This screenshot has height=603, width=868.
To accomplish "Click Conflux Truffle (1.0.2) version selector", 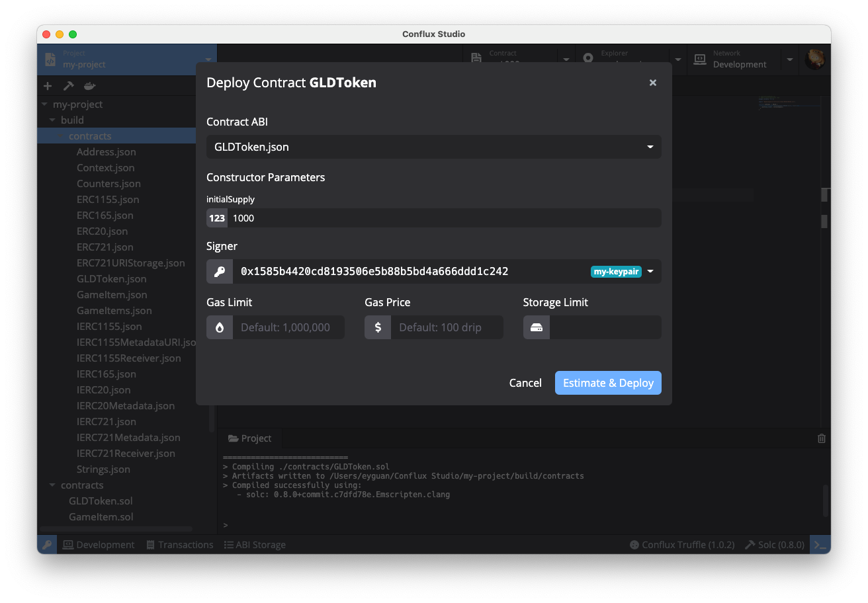I will (x=682, y=545).
